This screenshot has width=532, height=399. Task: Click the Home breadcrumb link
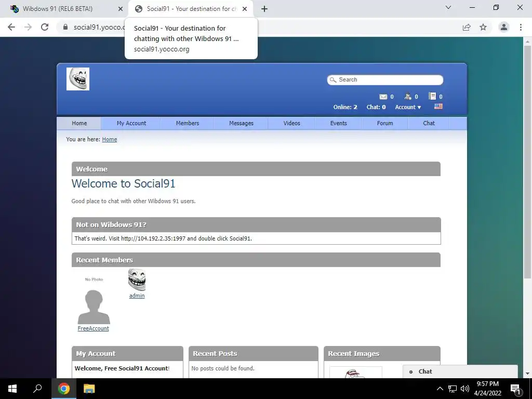pos(109,139)
